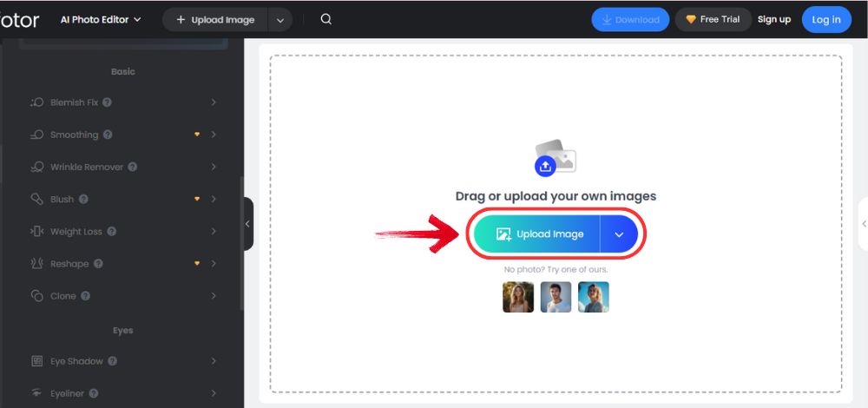Click the help icon beside Eye Shadow
This screenshot has width=868, height=408.
(x=113, y=361)
